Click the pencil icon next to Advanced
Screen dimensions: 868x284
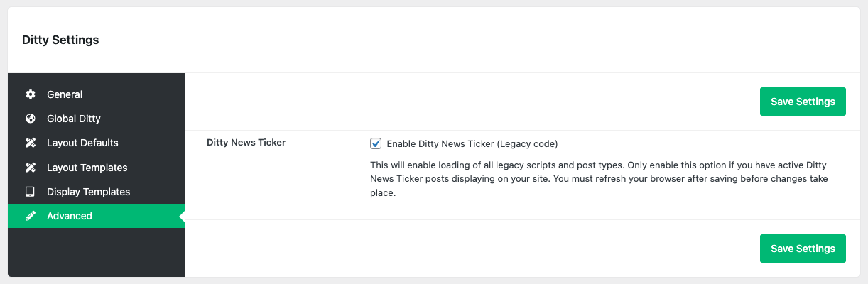pyautogui.click(x=30, y=216)
